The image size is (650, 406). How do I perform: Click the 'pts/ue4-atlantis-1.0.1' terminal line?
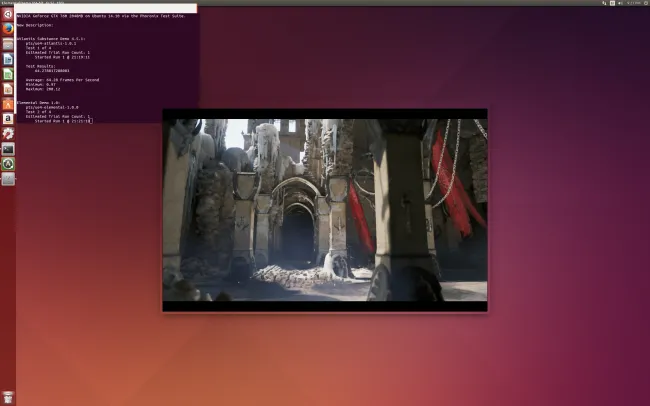51,43
